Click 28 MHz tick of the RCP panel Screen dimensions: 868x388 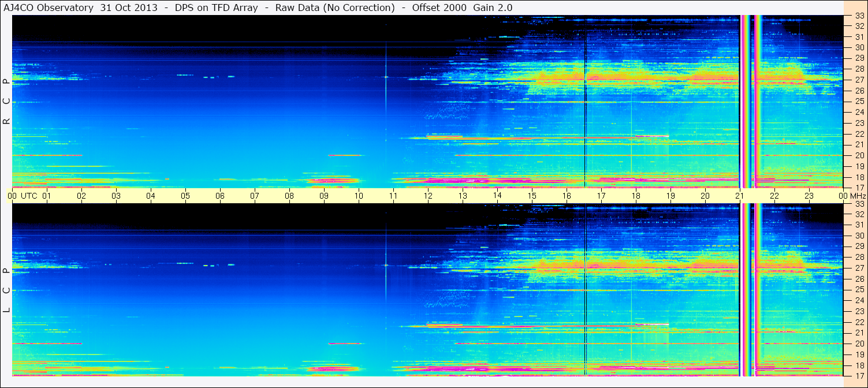click(859, 69)
